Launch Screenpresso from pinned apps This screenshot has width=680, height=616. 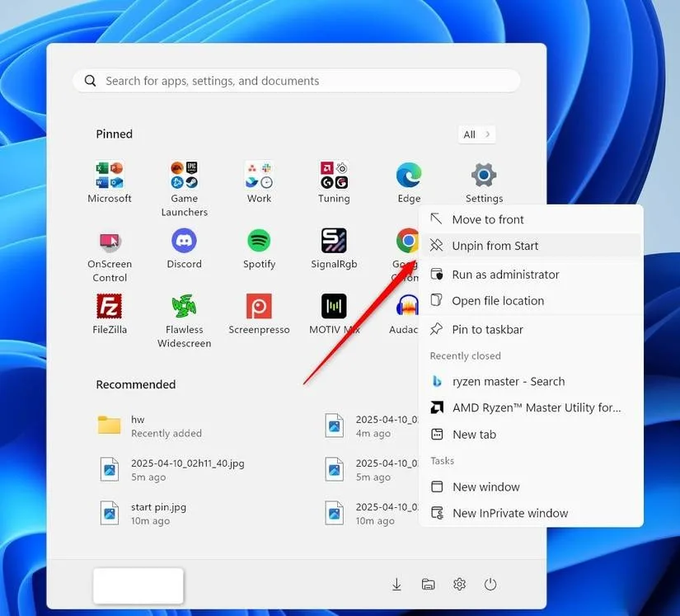tap(259, 306)
